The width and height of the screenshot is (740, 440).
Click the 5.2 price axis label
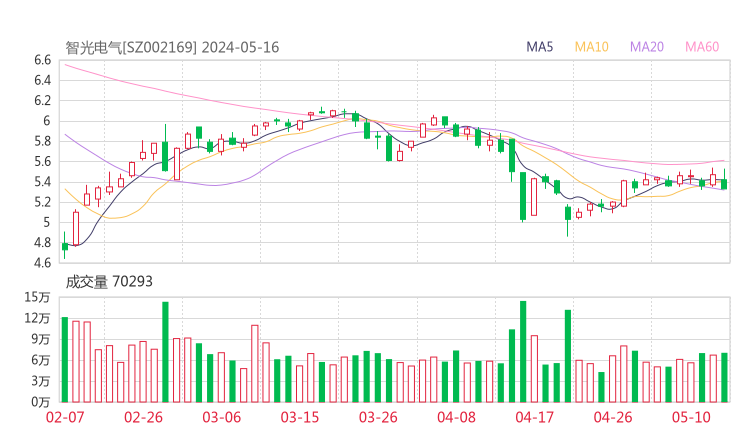(x=42, y=202)
